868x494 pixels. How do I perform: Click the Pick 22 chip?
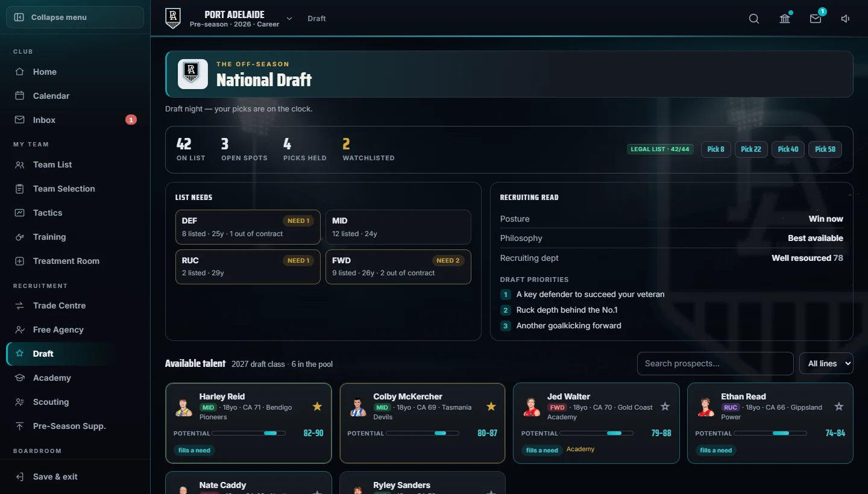pos(751,149)
